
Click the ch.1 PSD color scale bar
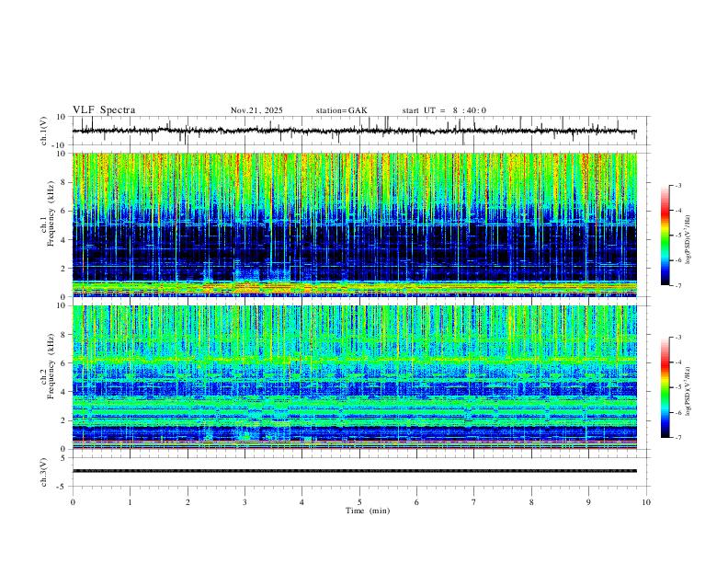665,236
